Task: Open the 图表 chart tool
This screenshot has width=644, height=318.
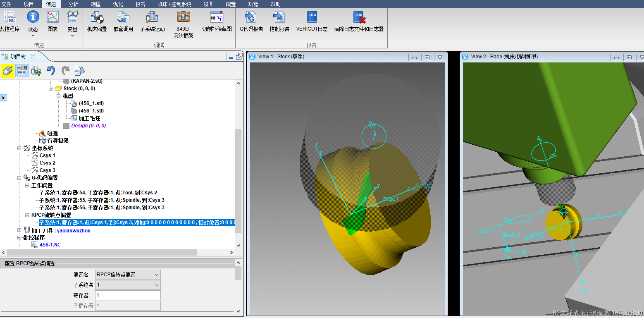Action: coord(52,22)
